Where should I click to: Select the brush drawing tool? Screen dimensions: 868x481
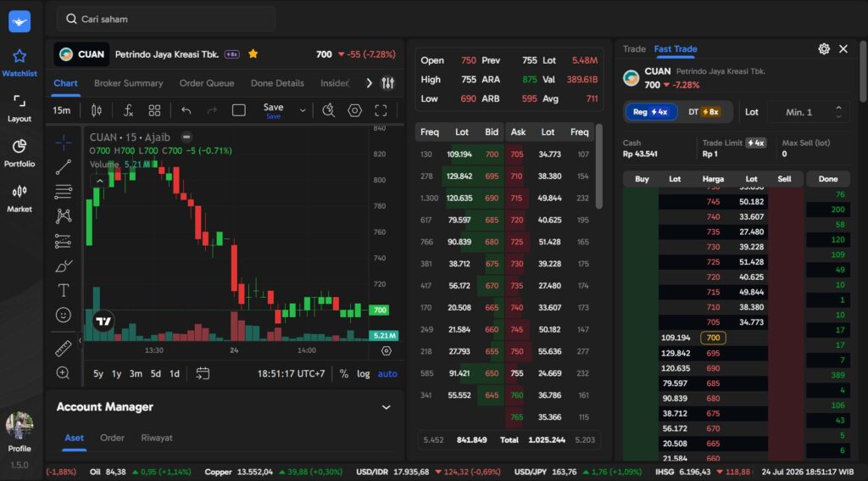pos(64,266)
